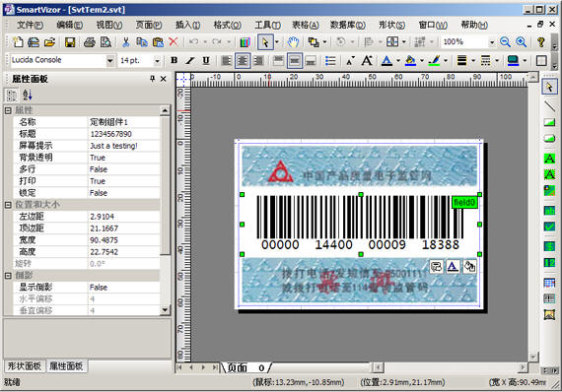The image size is (562, 392).
Task: Click the bullet list icon
Action: pyautogui.click(x=330, y=61)
